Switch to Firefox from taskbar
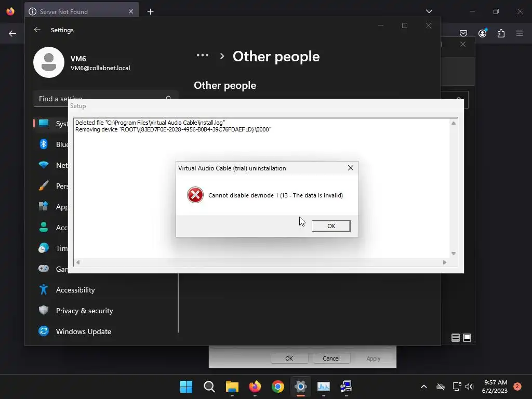 pyautogui.click(x=255, y=387)
